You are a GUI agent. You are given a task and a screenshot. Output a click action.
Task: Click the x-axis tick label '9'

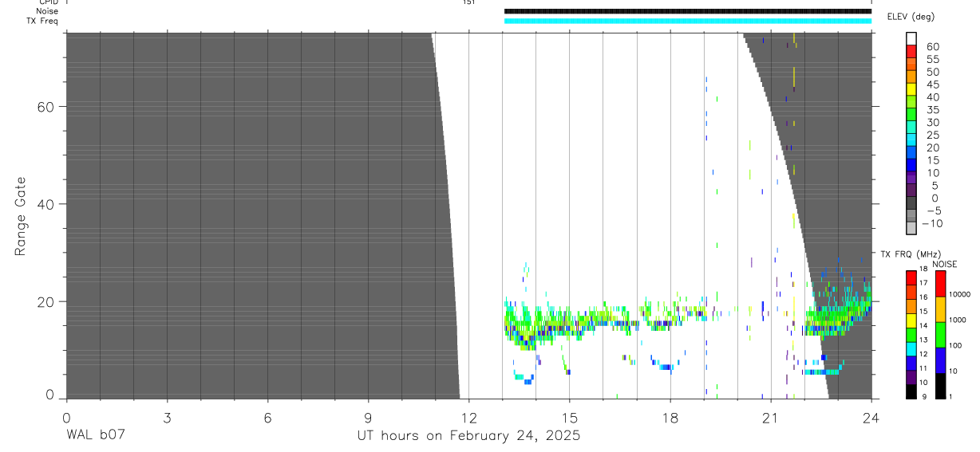pos(368,417)
